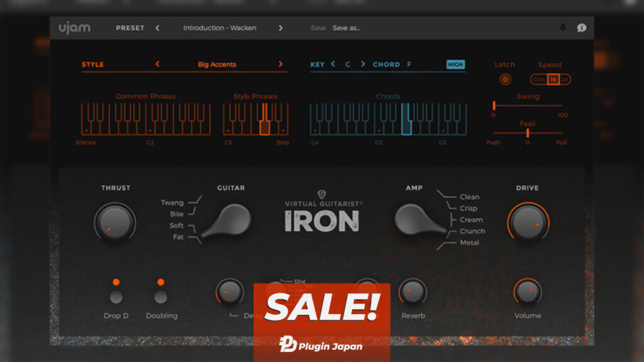This screenshot has width=644, height=362.
Task: Toggle the HIGH chord range button
Action: (455, 64)
